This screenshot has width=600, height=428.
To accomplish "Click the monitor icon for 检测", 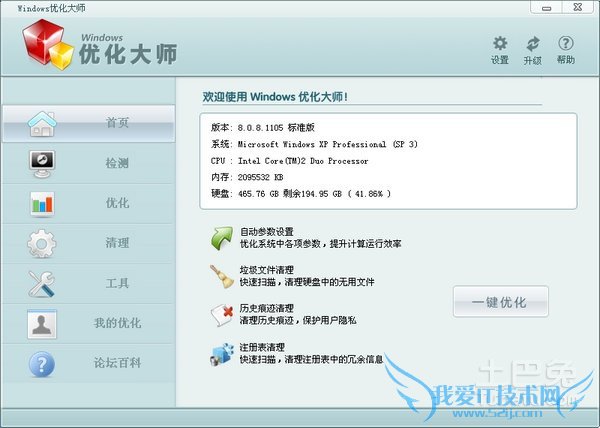I will (x=42, y=164).
